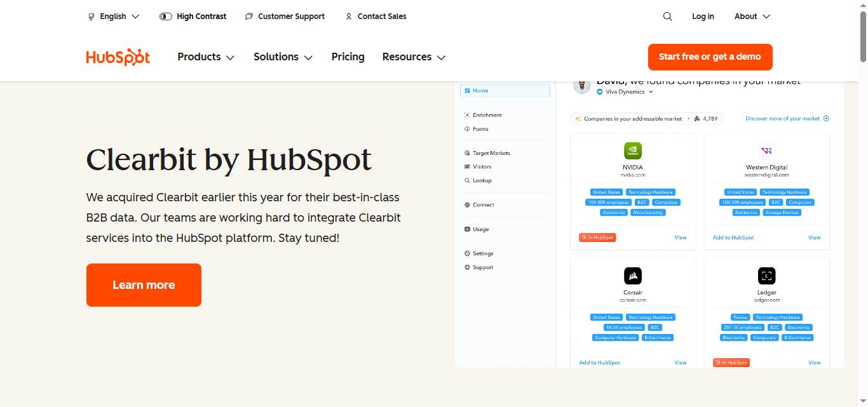Click the Learn more button
This screenshot has height=407, width=868.
[x=144, y=285]
